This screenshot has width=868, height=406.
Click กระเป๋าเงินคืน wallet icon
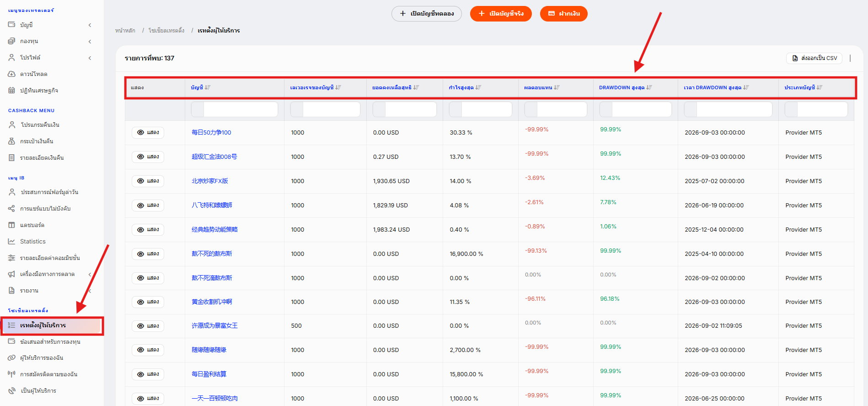point(11,141)
